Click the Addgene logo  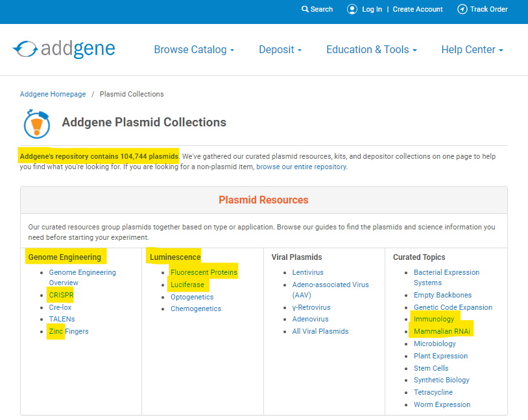tap(64, 49)
